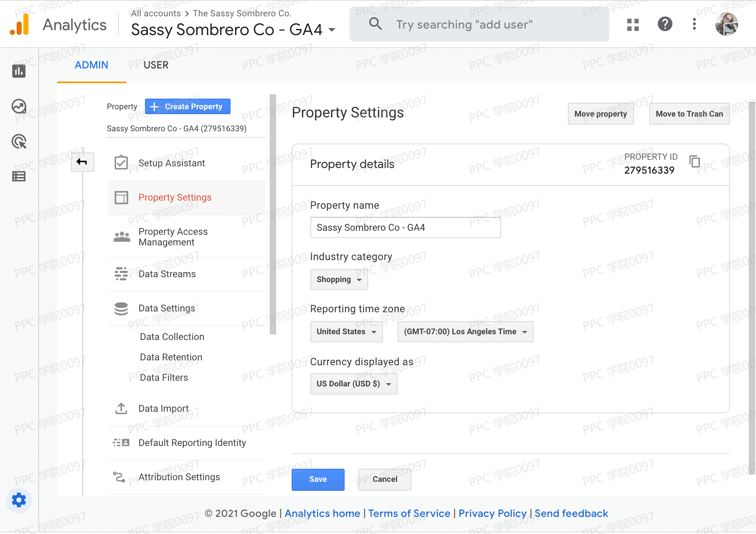Collapse the admin column with back arrow
Screen dimensions: 756x534
pos(82,162)
